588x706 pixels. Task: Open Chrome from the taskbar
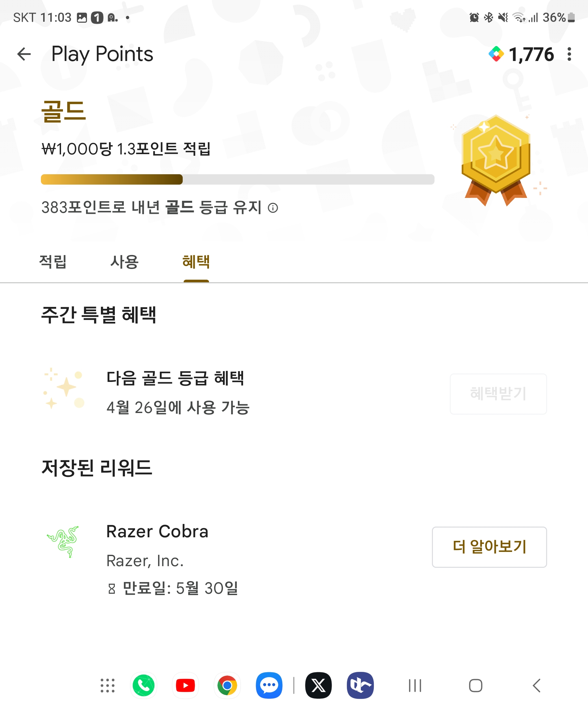point(227,686)
